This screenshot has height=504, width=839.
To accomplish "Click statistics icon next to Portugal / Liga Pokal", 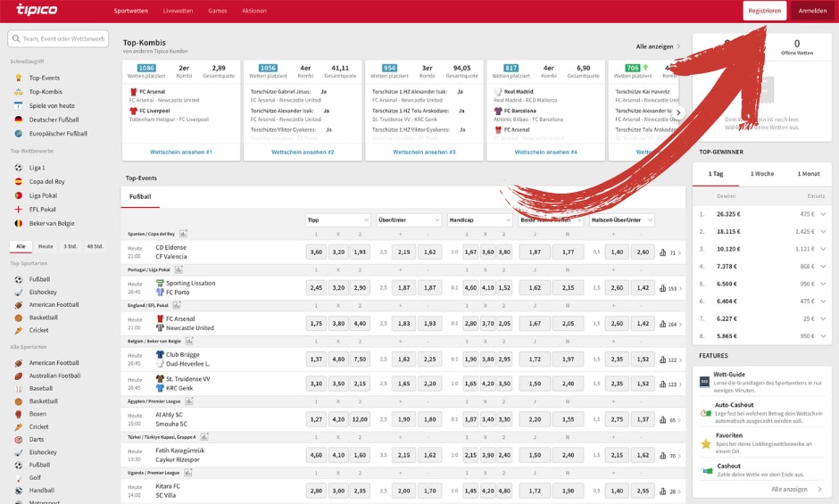I will coord(179,269).
